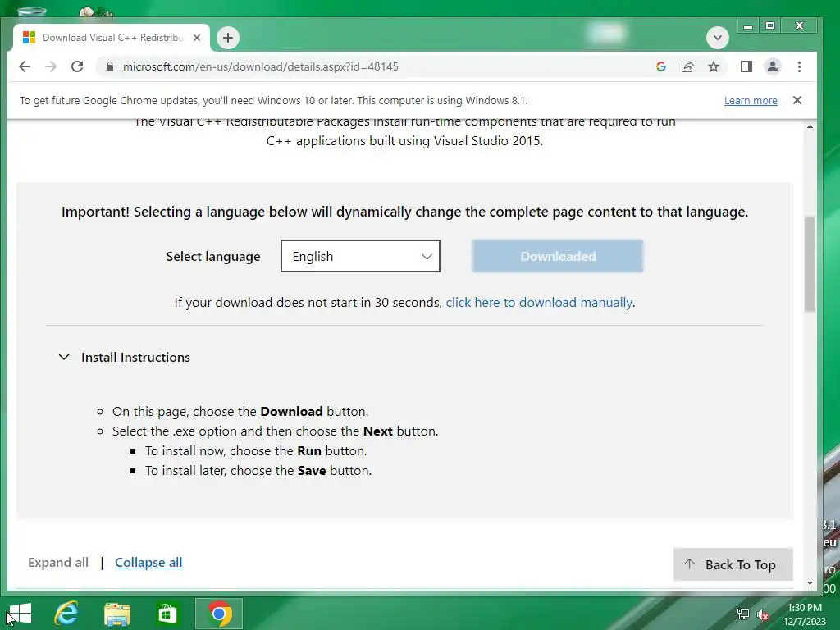Click the Back To Top button
840x630 pixels.
tap(733, 564)
